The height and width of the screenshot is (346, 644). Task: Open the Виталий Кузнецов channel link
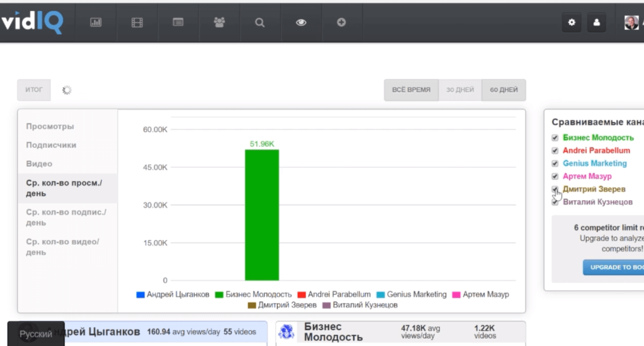click(598, 202)
